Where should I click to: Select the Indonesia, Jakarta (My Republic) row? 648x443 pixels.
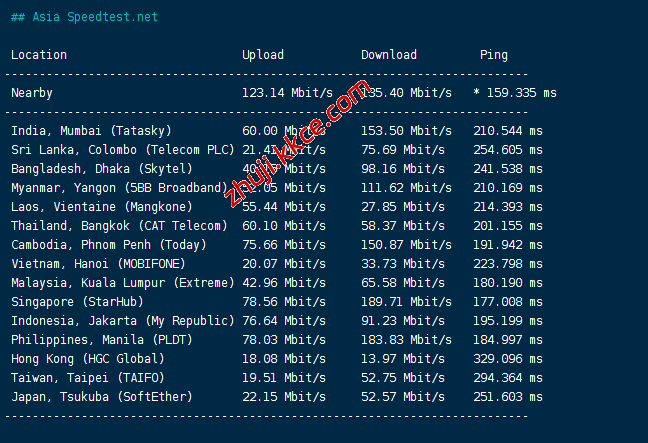122,321
